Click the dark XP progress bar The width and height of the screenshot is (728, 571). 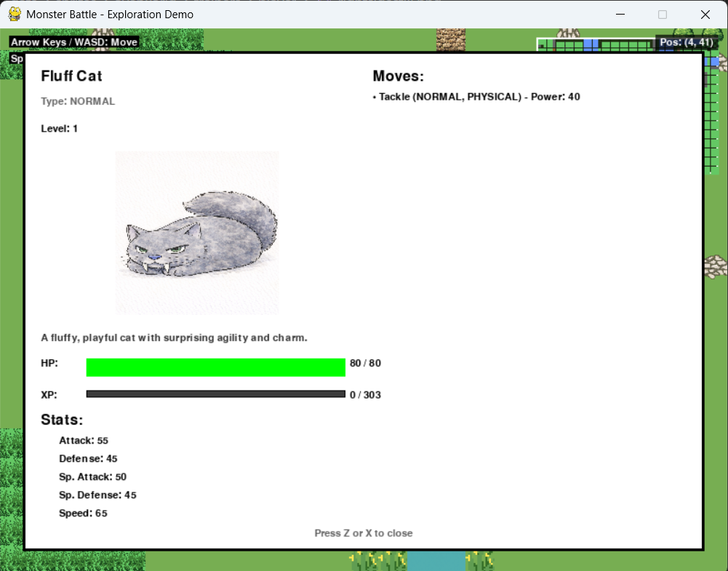pyautogui.click(x=215, y=394)
